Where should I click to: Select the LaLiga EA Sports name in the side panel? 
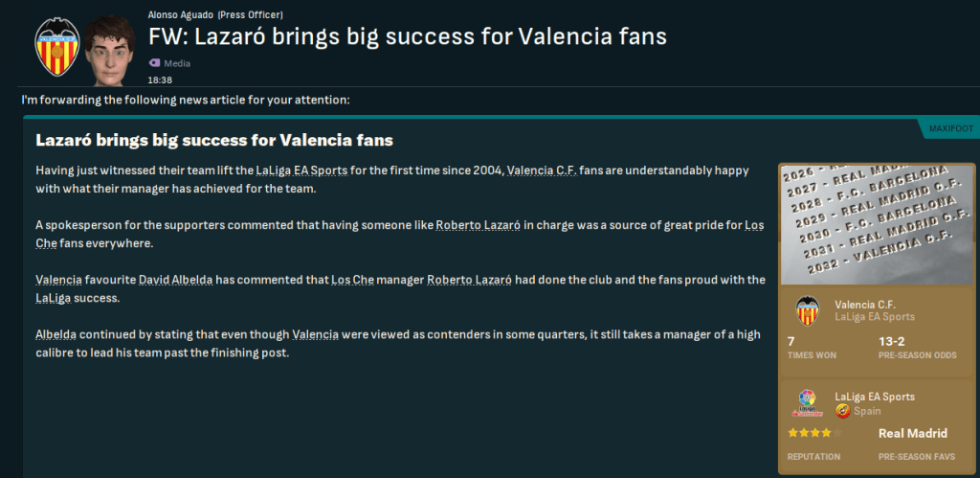click(x=875, y=397)
